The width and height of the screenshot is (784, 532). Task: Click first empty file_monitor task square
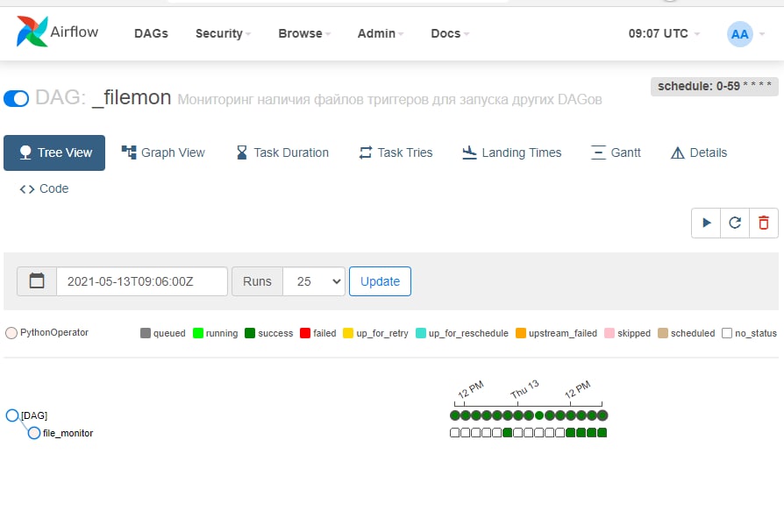pyautogui.click(x=454, y=433)
